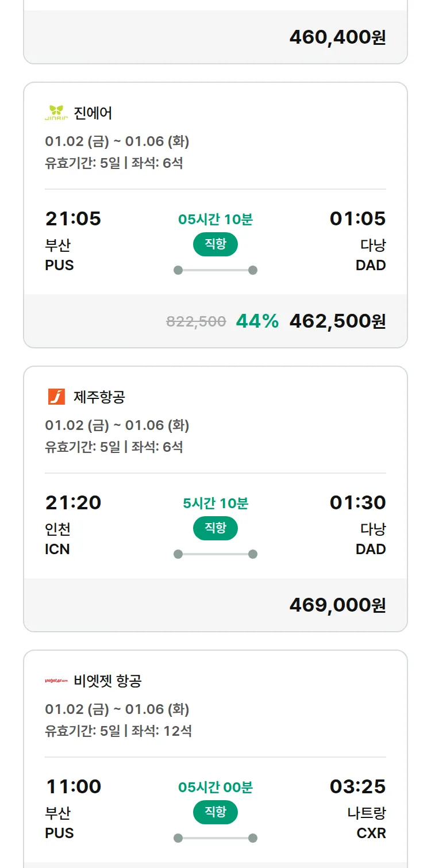This screenshot has height=868, width=431.
Task: Open the 진에어 airline name
Action: [x=93, y=113]
